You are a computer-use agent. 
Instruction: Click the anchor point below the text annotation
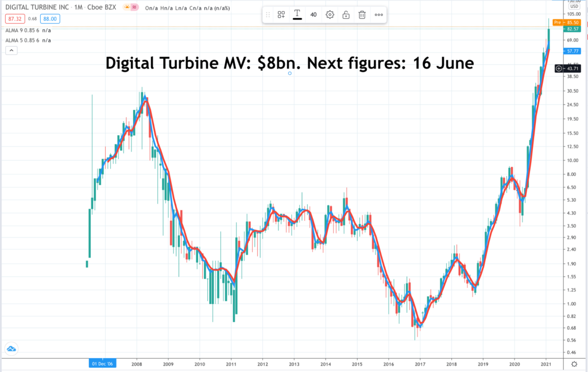(290, 73)
